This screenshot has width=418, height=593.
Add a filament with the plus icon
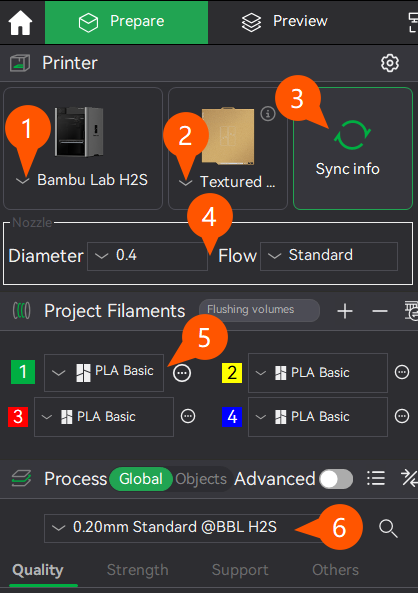(x=345, y=311)
